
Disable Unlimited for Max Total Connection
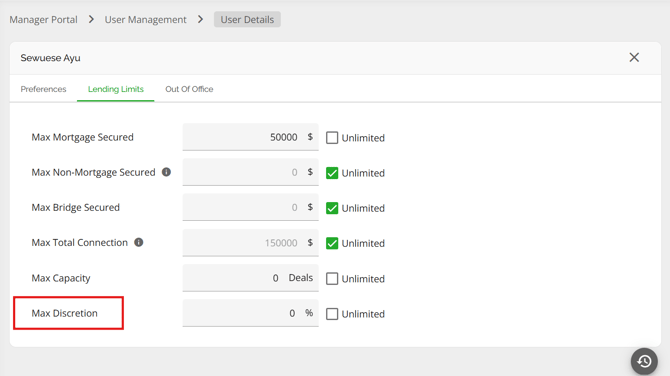point(332,243)
